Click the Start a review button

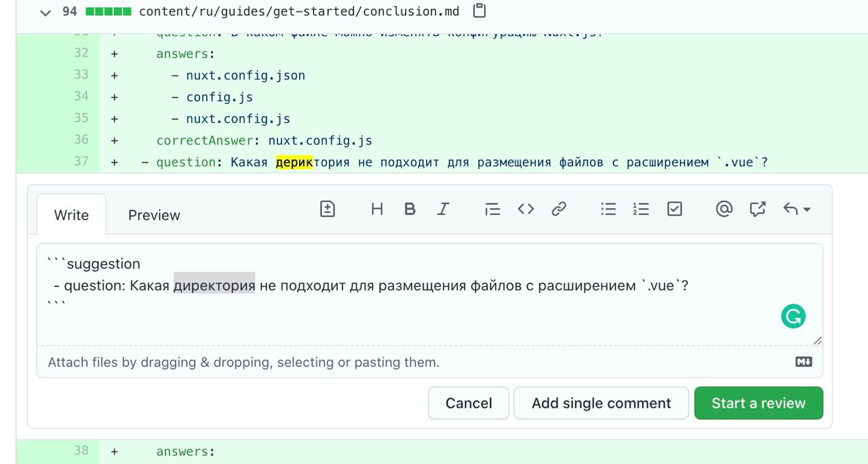click(x=759, y=403)
